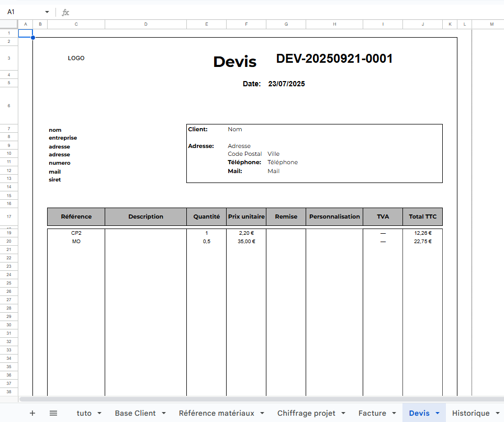Click the CP2 reference cell
Image resolution: width=504 pixels, height=422 pixels.
[76, 233]
